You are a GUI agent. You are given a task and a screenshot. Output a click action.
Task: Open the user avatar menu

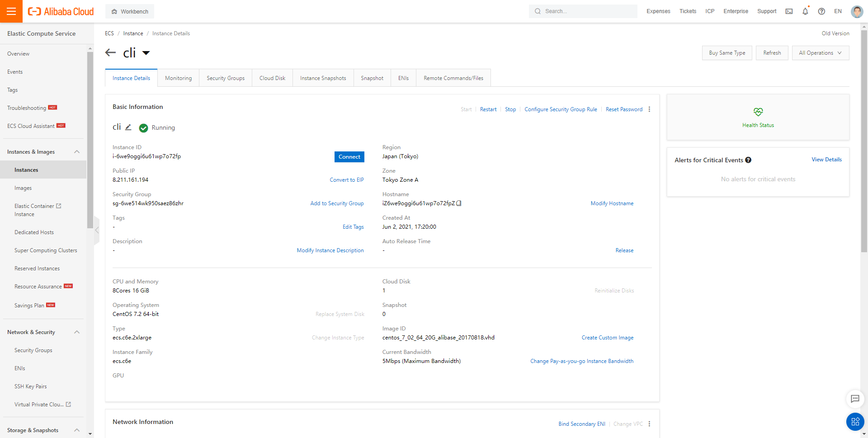point(857,11)
